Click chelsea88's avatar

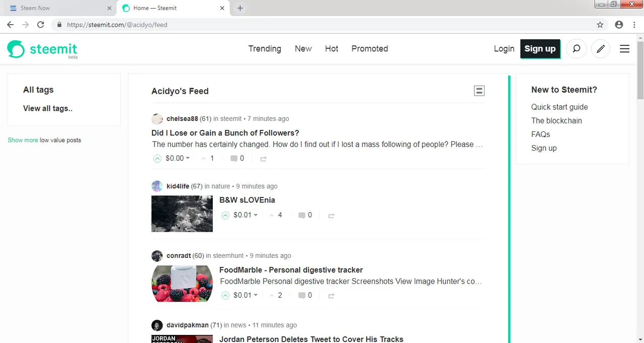click(157, 119)
